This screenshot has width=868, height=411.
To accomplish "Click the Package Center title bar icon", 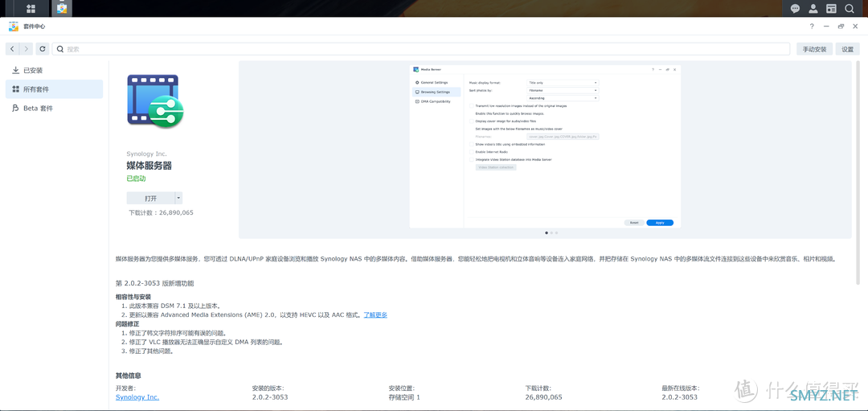I will coord(14,26).
